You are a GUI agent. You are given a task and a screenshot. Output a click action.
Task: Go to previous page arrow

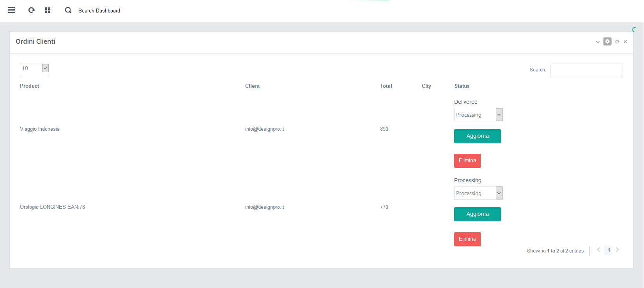pos(598,250)
